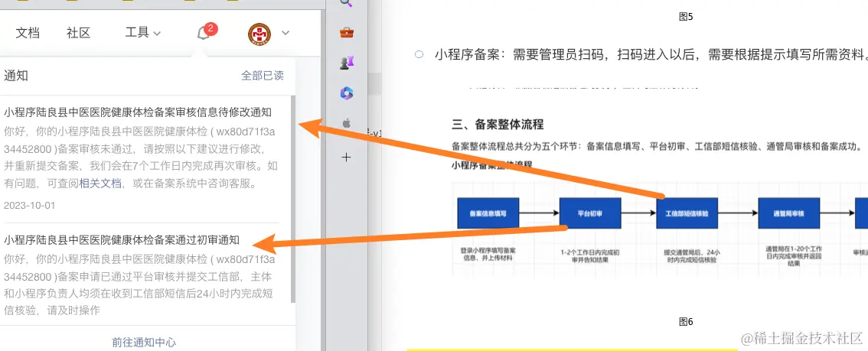Open the chess pieces games sidebar icon
This screenshot has width=868, height=351.
click(x=347, y=63)
